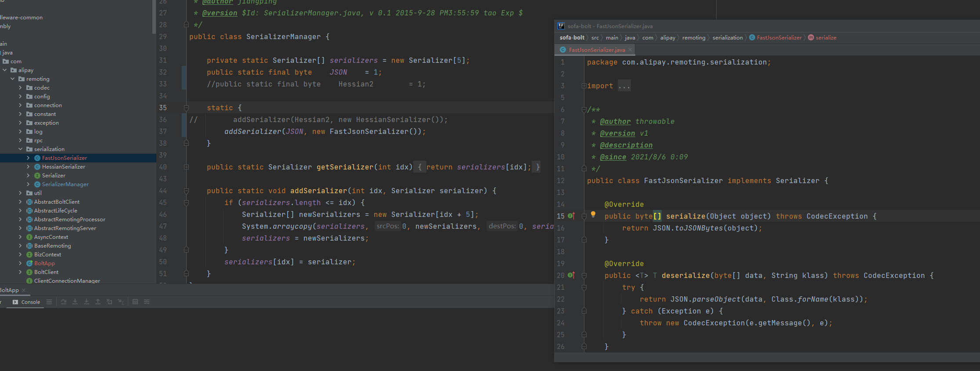Expand the config folder
Screen dimensions: 980x371
21,97
